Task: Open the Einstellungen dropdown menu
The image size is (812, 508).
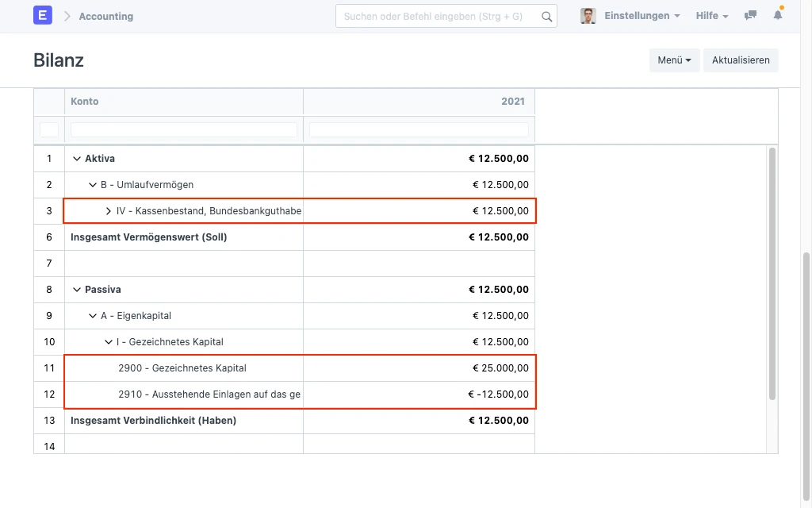Action: pos(642,16)
